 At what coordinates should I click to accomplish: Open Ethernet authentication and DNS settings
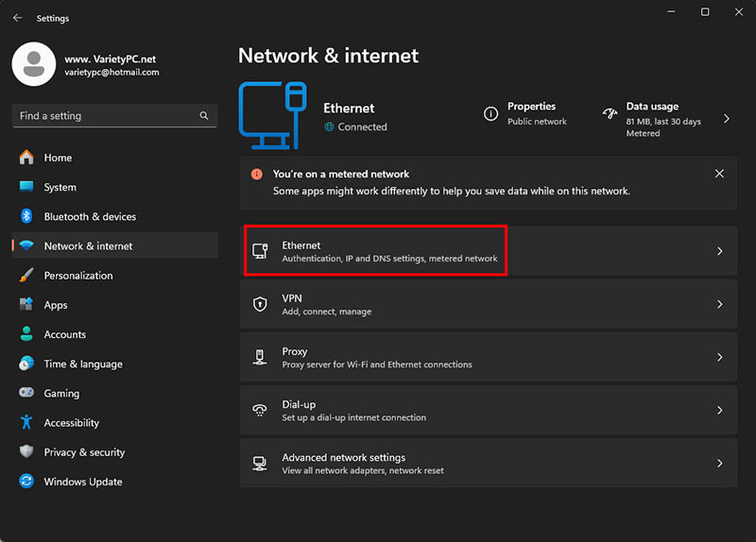click(489, 251)
